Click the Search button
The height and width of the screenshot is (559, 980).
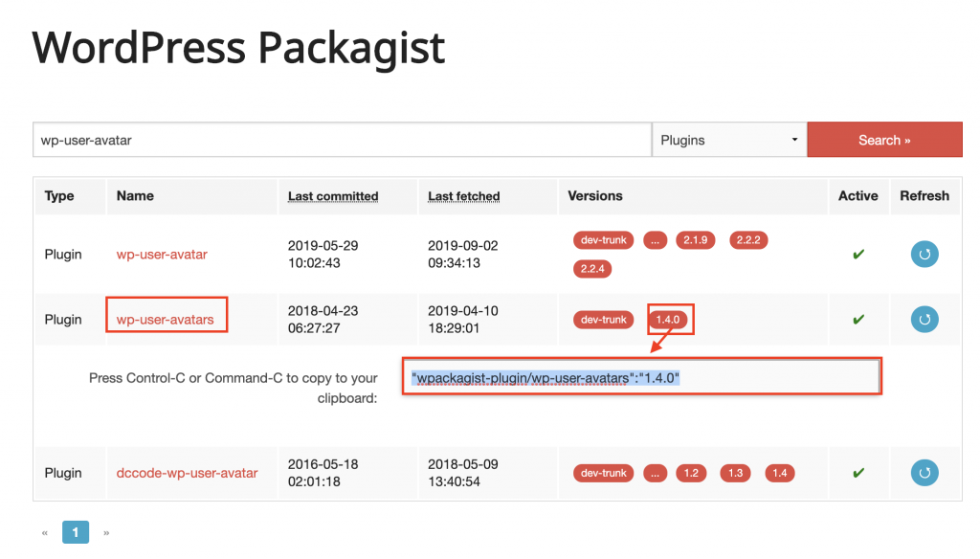tap(884, 140)
